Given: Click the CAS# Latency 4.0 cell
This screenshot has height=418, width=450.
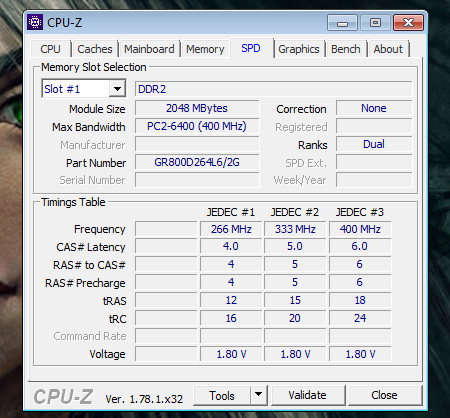Looking at the screenshot, I should click(x=231, y=246).
